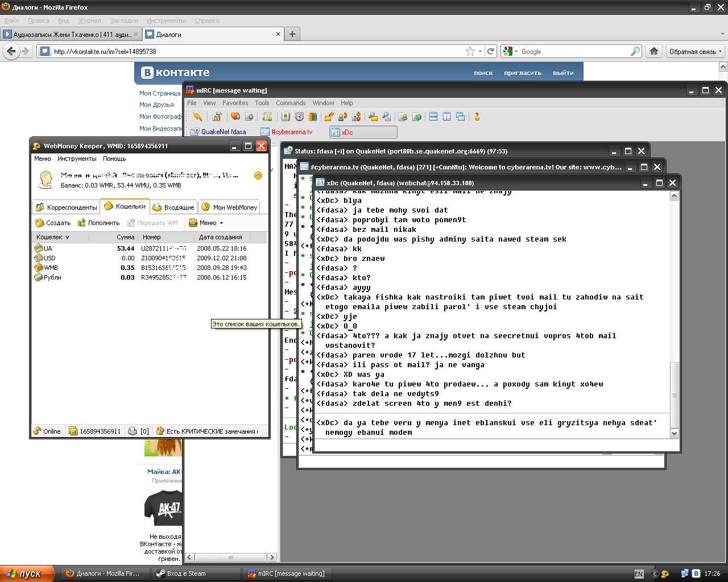Click the mIRC Connect lightning icon
Image resolution: width=728 pixels, height=582 pixels.
197,117
